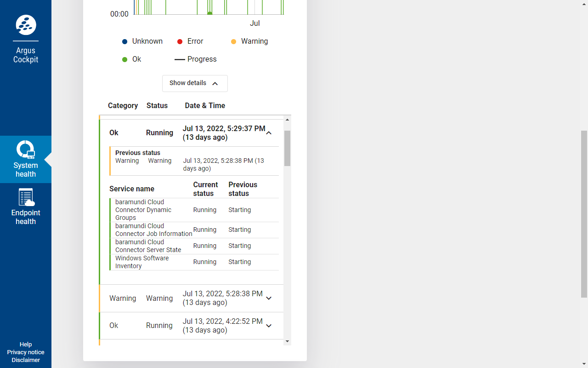The height and width of the screenshot is (368, 588).
Task: Expand the 5:28:38 PM Warning entry
Action: pyautogui.click(x=269, y=298)
